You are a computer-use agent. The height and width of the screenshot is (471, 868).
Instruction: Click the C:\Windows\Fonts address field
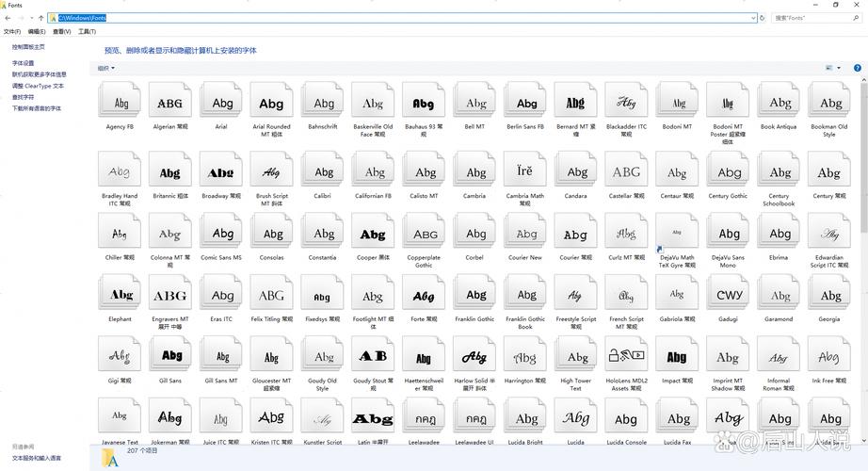402,18
